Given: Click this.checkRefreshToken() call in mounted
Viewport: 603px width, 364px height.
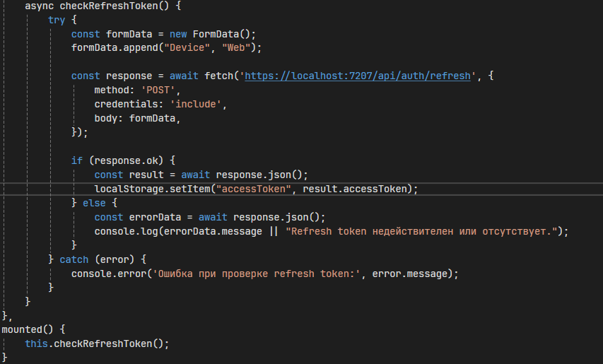Looking at the screenshot, I should (97, 344).
